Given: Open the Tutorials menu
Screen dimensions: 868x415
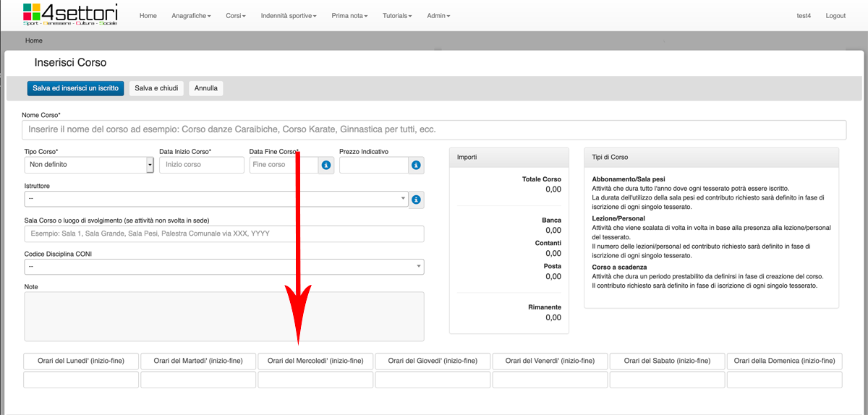Looking at the screenshot, I should point(397,16).
